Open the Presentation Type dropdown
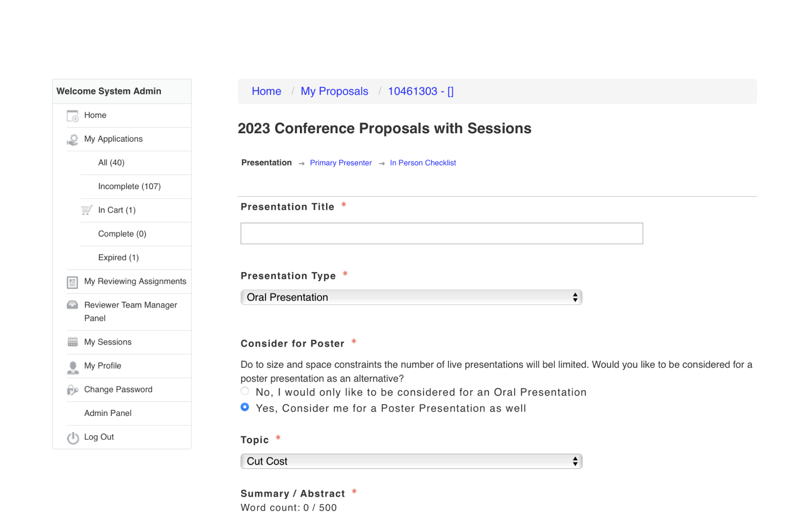The image size is (809, 532). [x=411, y=298]
